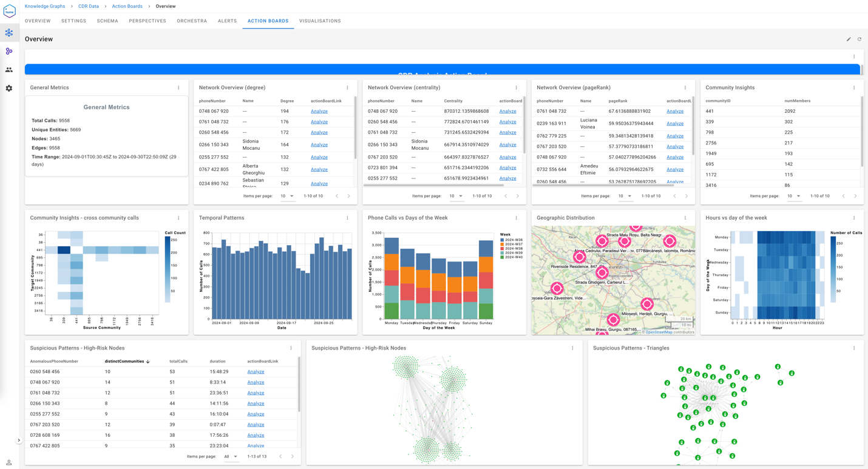Open the gear settings icon in sidebar
Viewport: 868px width, 469px height.
coord(9,89)
